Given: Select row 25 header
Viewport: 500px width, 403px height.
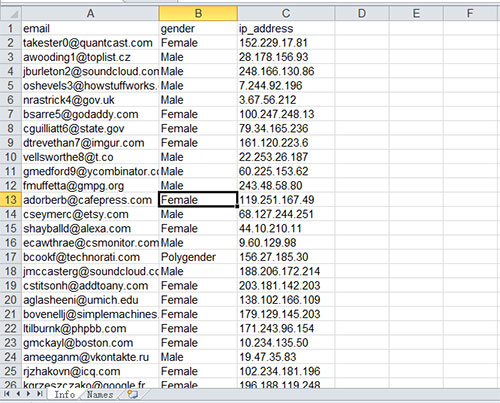Looking at the screenshot, I should pos(11,371).
